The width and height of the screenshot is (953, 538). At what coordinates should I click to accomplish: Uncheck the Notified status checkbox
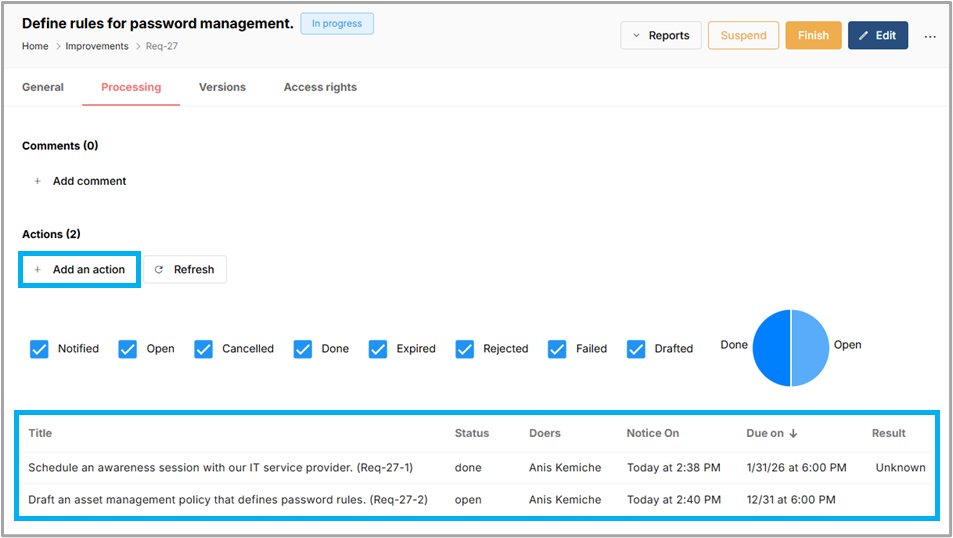39,349
